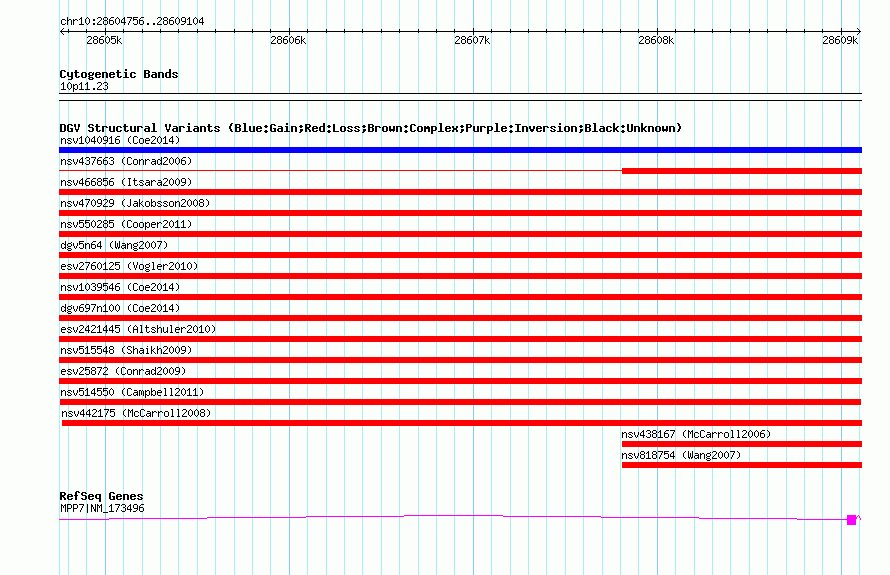The width and height of the screenshot is (890, 575).
Task: Click the red bar under nsv550285
Action: click(460, 234)
